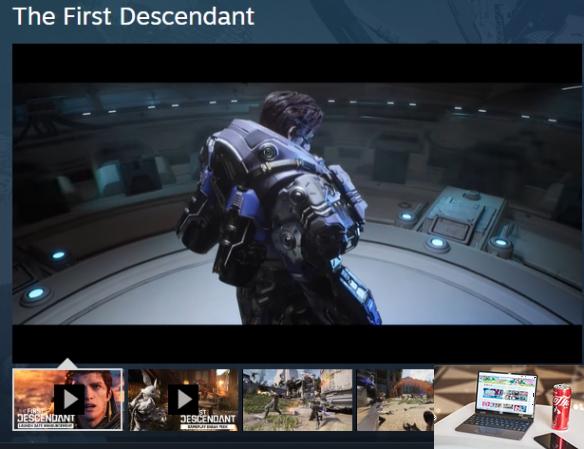Viewport: 584px width, 449px height.
Task: Click the laptop picture-in-picture overlay
Action: coord(509,407)
